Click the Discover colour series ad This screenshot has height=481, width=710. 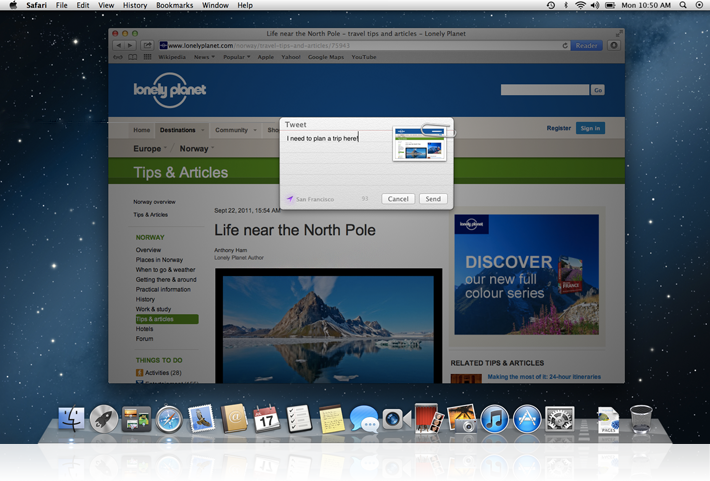(526, 274)
